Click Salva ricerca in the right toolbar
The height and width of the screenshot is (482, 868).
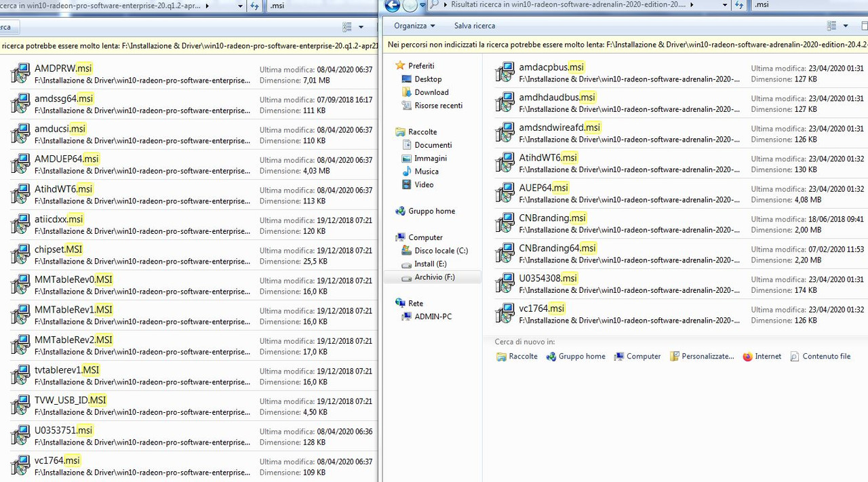[475, 26]
